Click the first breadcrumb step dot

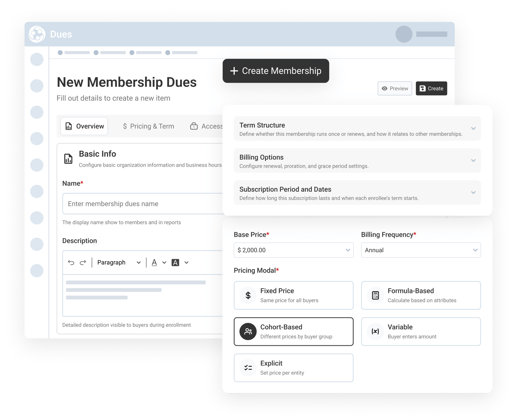coord(60,53)
